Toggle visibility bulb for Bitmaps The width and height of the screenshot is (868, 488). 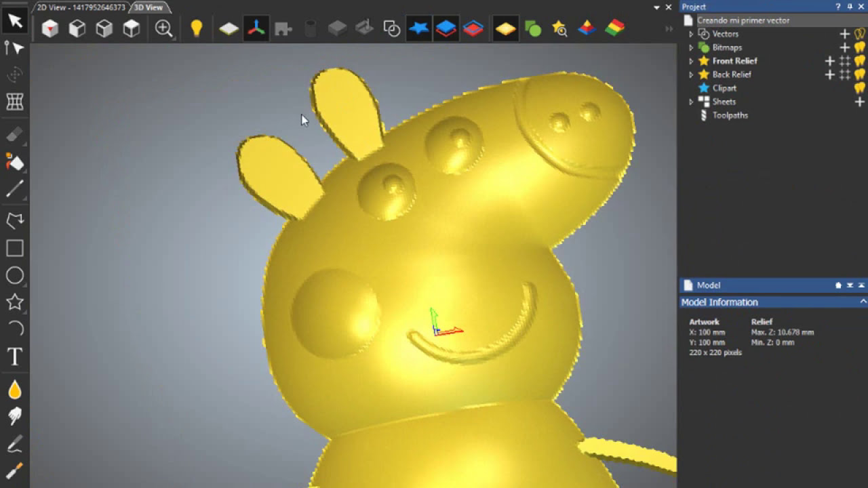tap(860, 47)
